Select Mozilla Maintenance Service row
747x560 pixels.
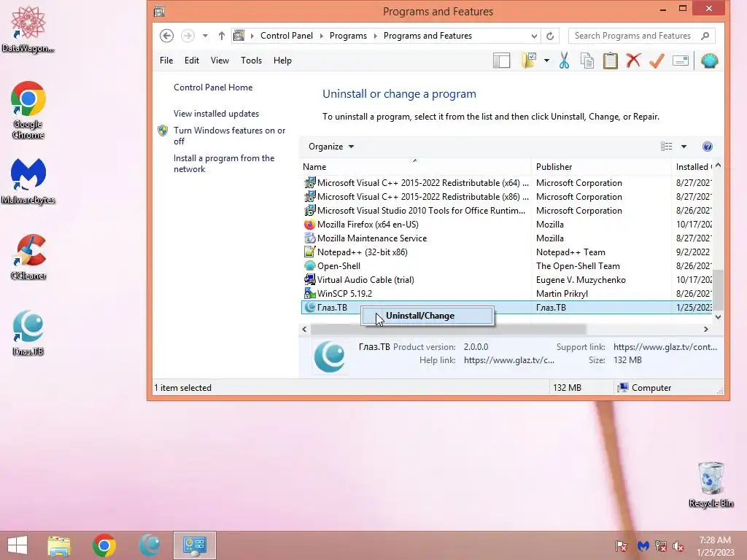coord(507,238)
